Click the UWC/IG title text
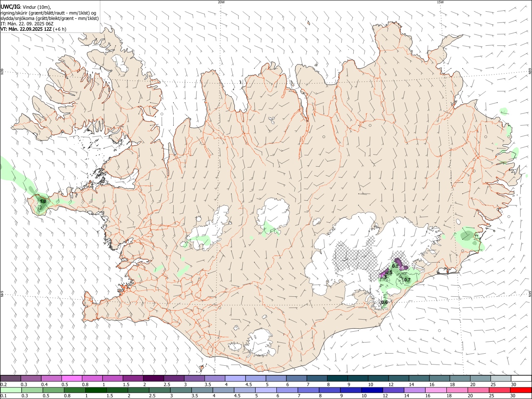This screenshot has width=532, height=399. (x=10, y=7)
